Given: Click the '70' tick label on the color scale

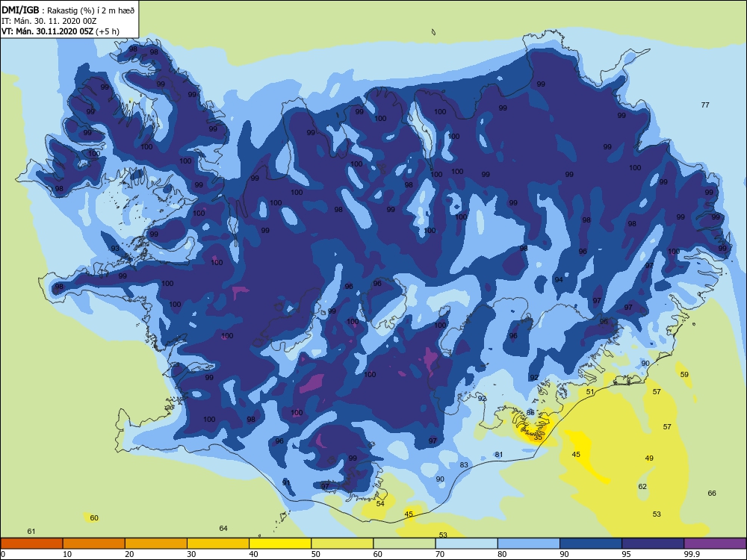Looking at the screenshot, I should coord(440,554).
